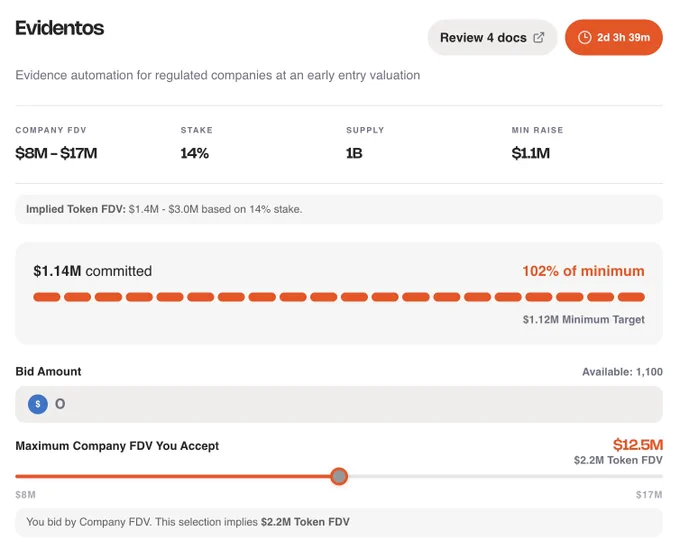680x549 pixels.
Task: Focus the Bid Amount input field
Action: [339, 404]
